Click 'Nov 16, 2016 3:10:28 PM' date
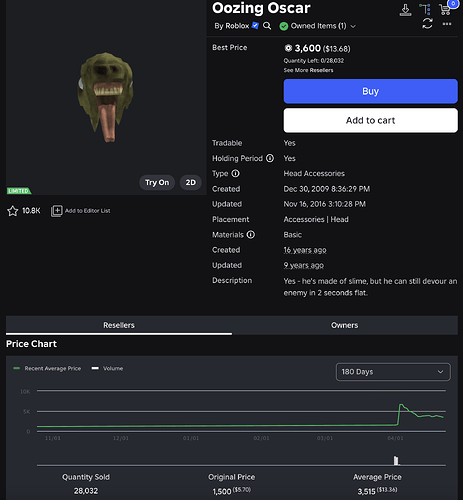The image size is (463, 500). point(325,204)
